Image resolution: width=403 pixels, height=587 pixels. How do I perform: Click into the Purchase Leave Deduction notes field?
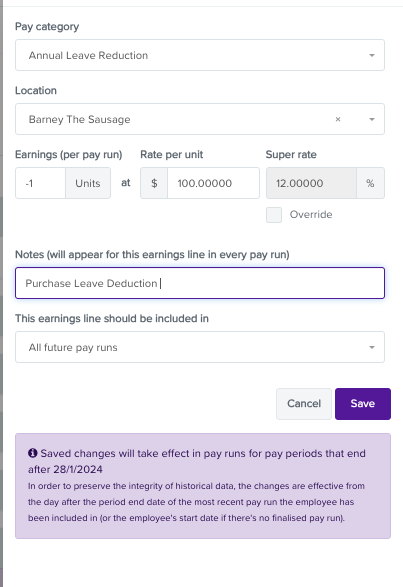(x=200, y=283)
